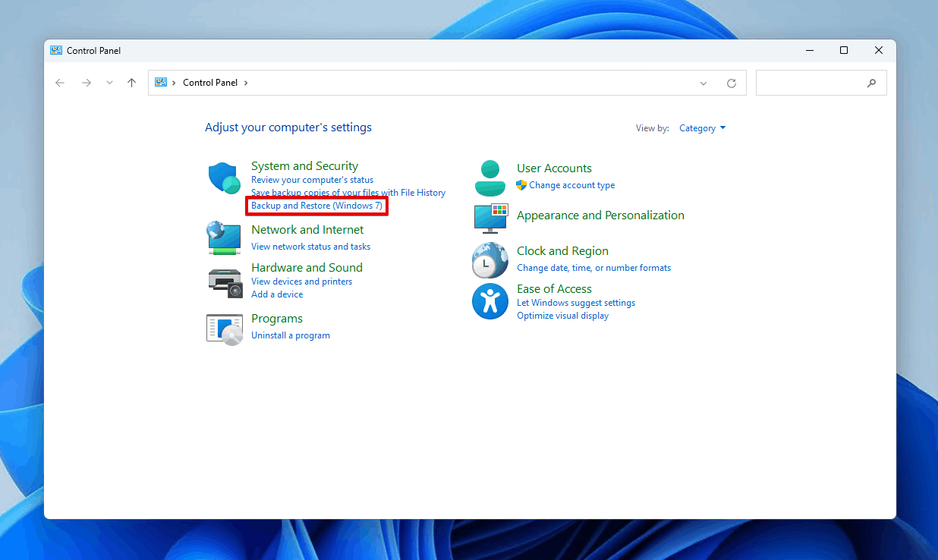Screen dimensions: 938x560
Task: Click the Control Panel breadcrumb text
Action: (x=210, y=83)
